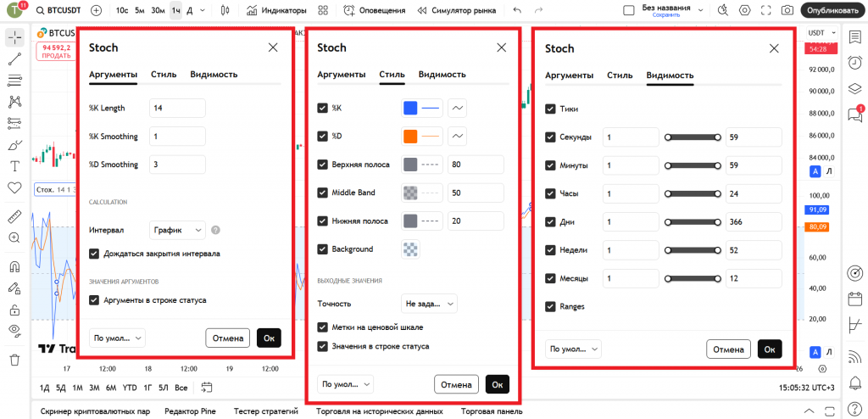Toggle the Background checkbox in Style dialog
The image size is (868, 419).
(x=322, y=249)
